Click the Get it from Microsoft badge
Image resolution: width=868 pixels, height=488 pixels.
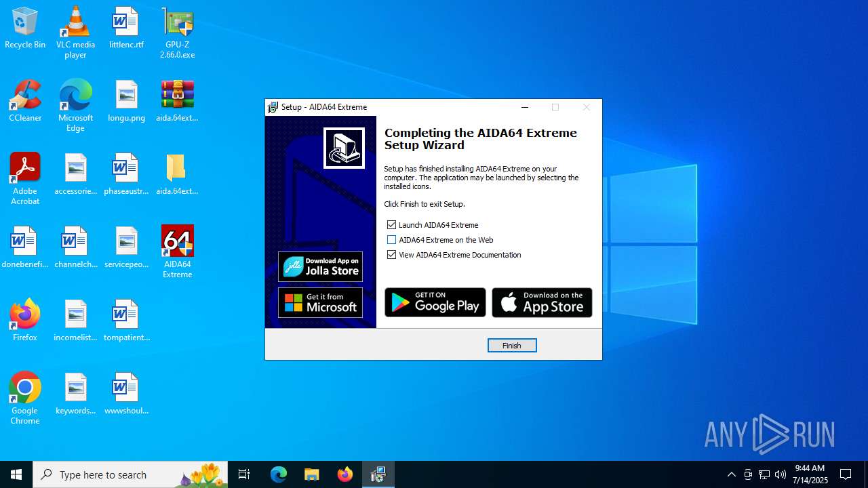pyautogui.click(x=320, y=302)
